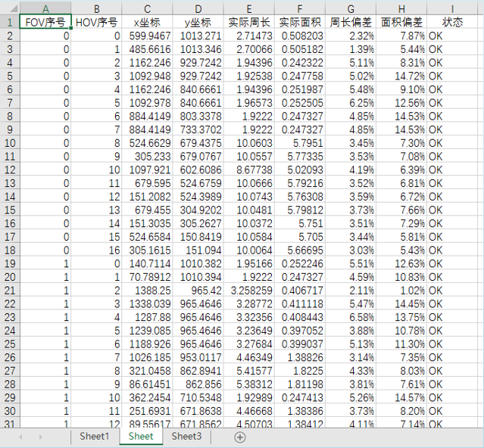Select column B header
Screen dimensions: 484x448
(97, 8)
